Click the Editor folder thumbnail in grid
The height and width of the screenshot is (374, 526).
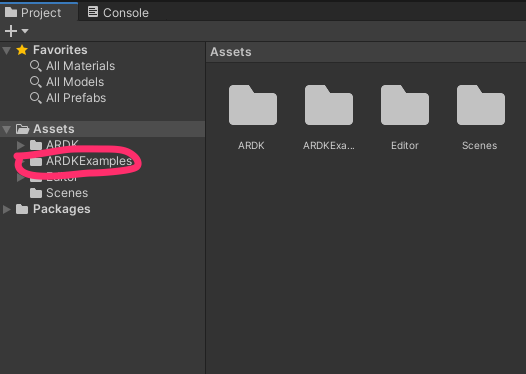coord(405,105)
